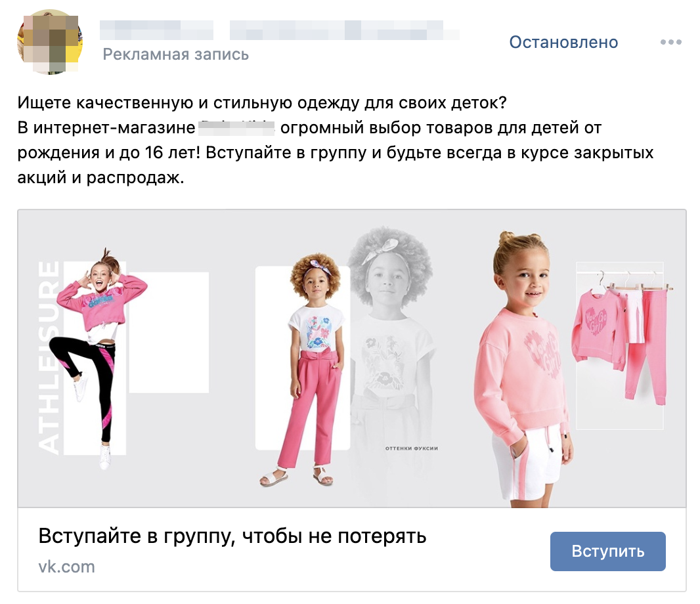
Task: Click headline Вступайте в группу, чтобы не потерять
Action: click(x=232, y=536)
